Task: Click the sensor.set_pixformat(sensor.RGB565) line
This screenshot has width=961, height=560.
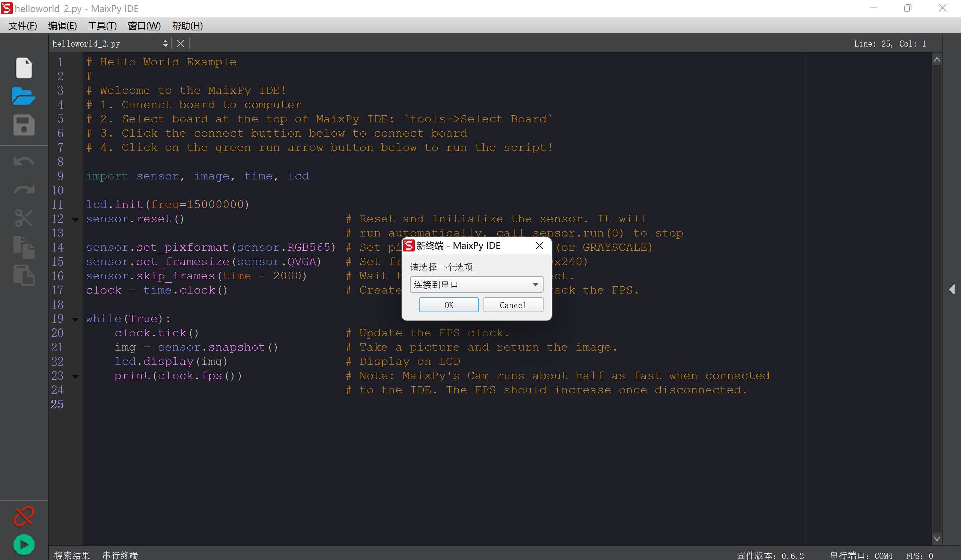Action: point(211,247)
